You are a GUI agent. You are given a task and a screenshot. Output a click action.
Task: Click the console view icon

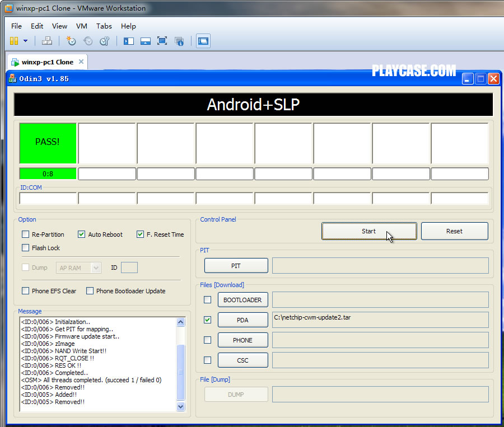203,41
